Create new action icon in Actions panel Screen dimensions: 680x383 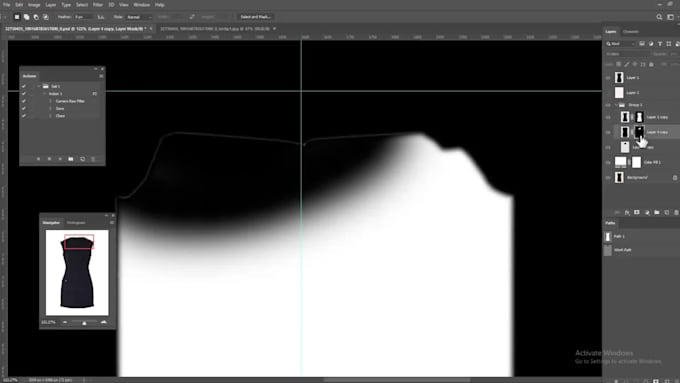pyautogui.click(x=82, y=159)
